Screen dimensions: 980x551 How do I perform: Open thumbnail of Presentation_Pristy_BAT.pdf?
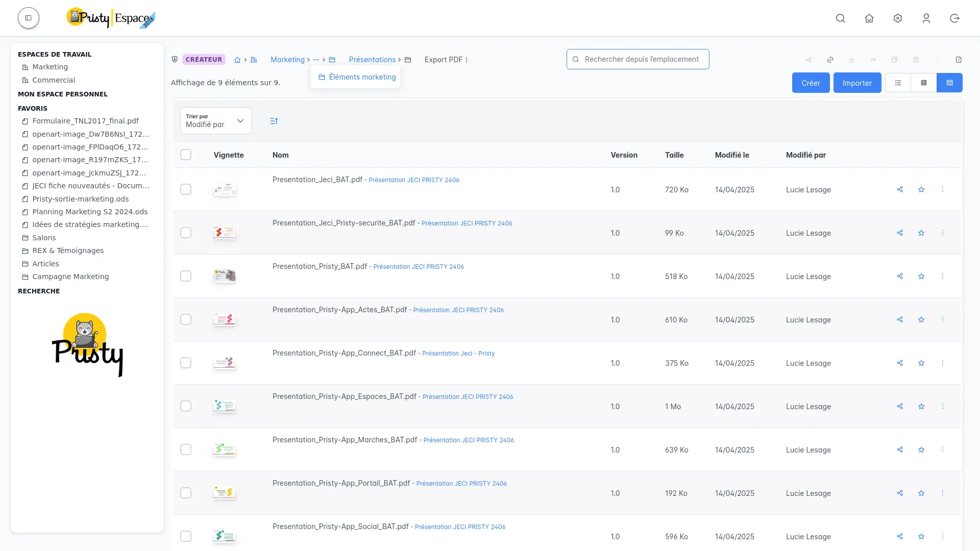(x=225, y=276)
